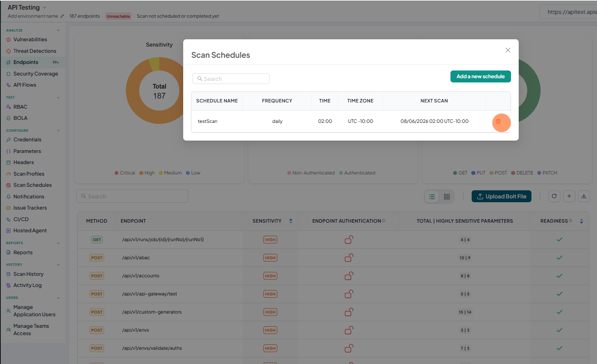Click the environment URL field

[x=568, y=12]
